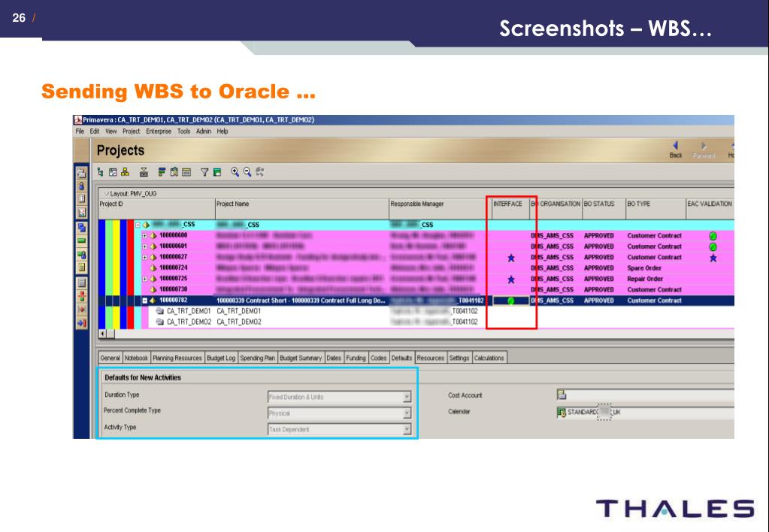This screenshot has width=769, height=532.
Task: Click the hierarchy tree toolbar icon
Action: point(101,172)
